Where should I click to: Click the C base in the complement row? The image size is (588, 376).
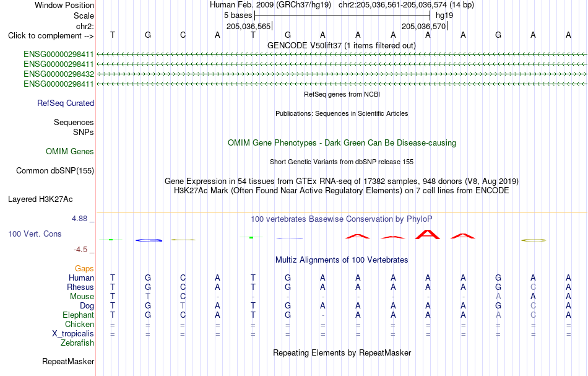click(x=183, y=35)
